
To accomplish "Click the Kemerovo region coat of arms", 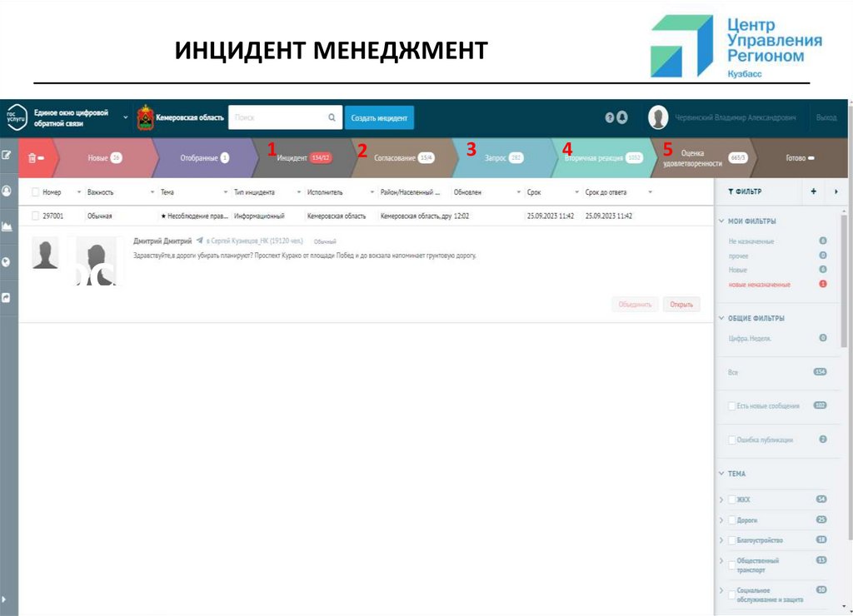I will tap(145, 117).
